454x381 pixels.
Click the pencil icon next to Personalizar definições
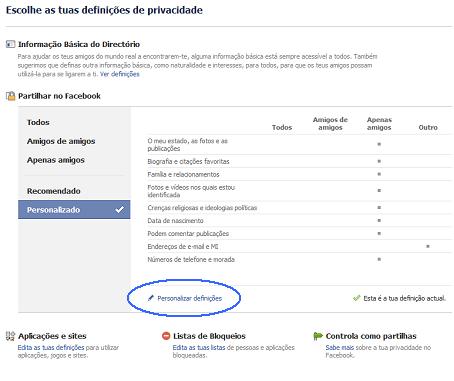click(151, 298)
